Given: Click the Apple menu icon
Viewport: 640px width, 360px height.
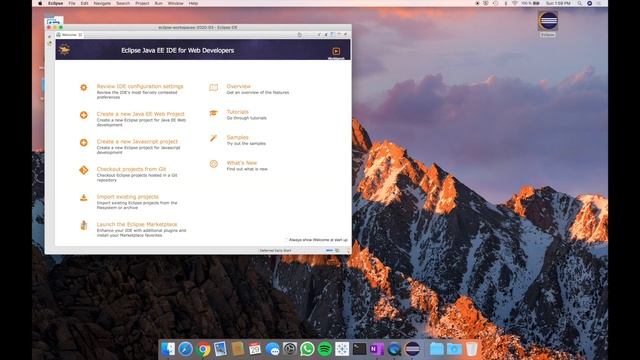Looking at the screenshot, I should tap(40, 3).
